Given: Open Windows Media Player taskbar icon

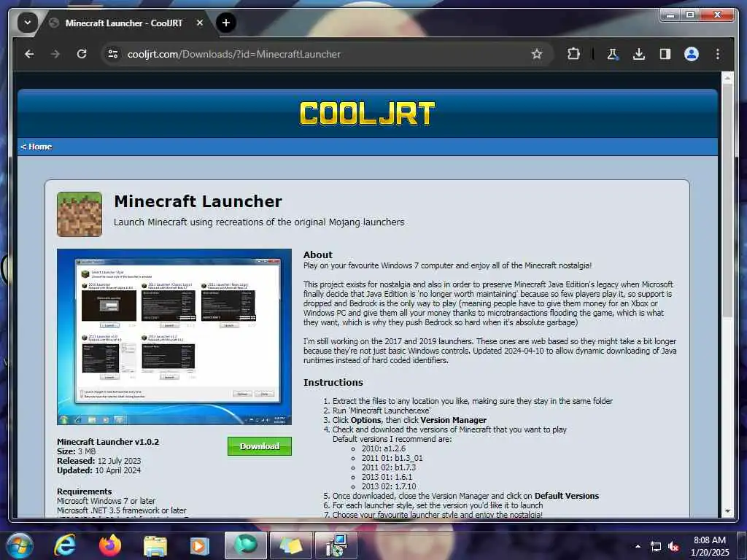Looking at the screenshot, I should (x=200, y=546).
